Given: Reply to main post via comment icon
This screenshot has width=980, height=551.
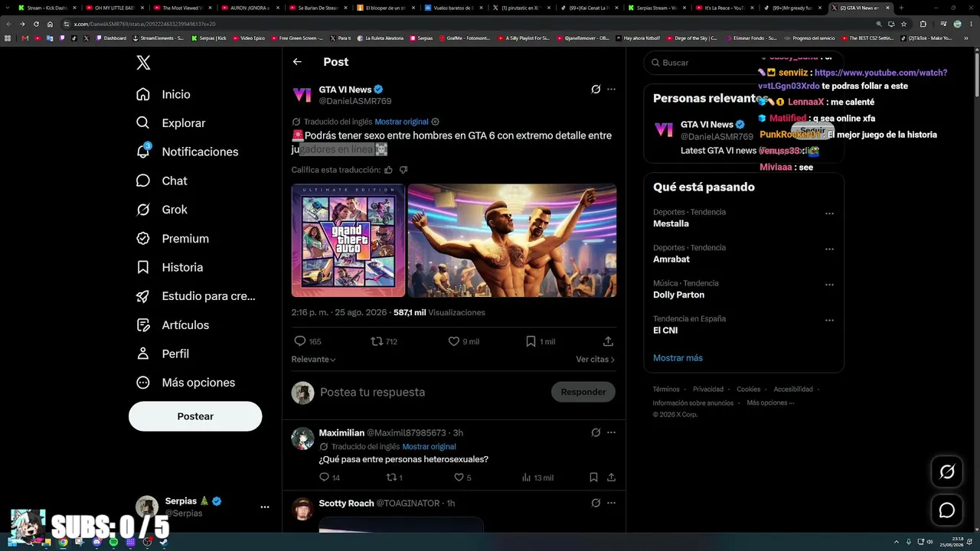Looking at the screenshot, I should (x=300, y=341).
